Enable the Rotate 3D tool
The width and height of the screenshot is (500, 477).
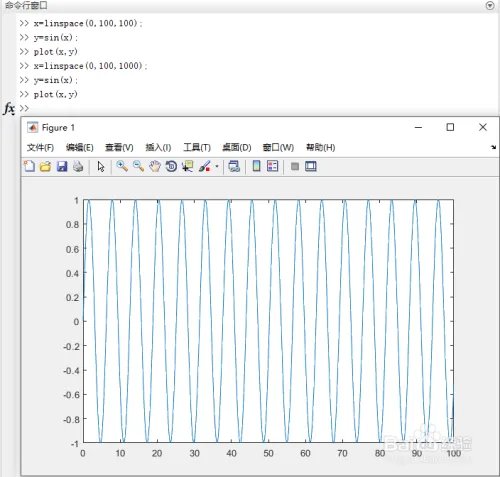tap(171, 166)
